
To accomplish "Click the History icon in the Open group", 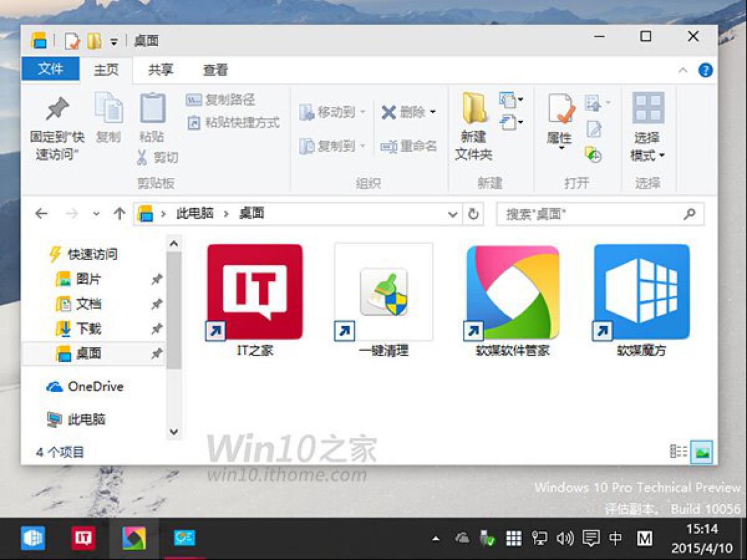I will point(594,155).
